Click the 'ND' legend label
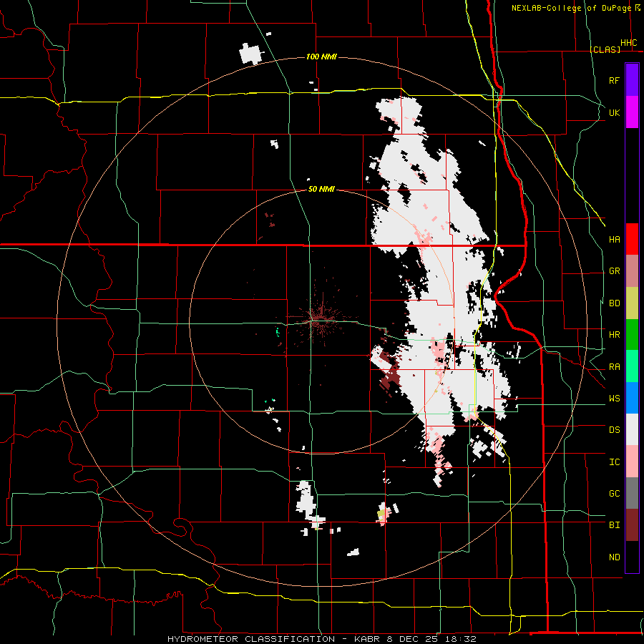Image resolution: width=644 pixels, height=644 pixels. point(615,557)
